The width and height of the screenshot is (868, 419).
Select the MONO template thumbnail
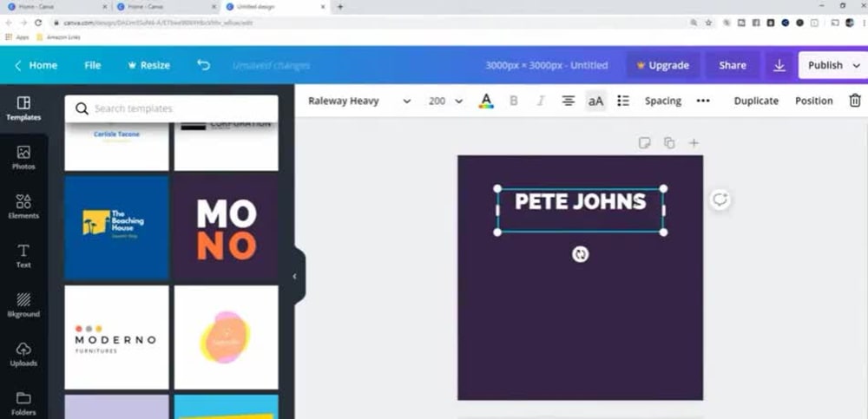(x=227, y=228)
